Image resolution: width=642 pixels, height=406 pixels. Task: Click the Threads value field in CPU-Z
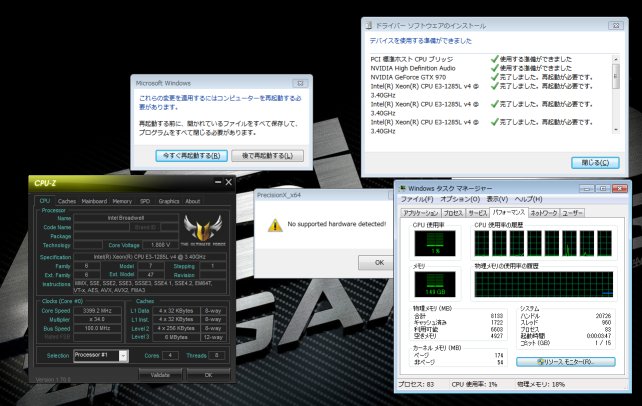click(217, 355)
